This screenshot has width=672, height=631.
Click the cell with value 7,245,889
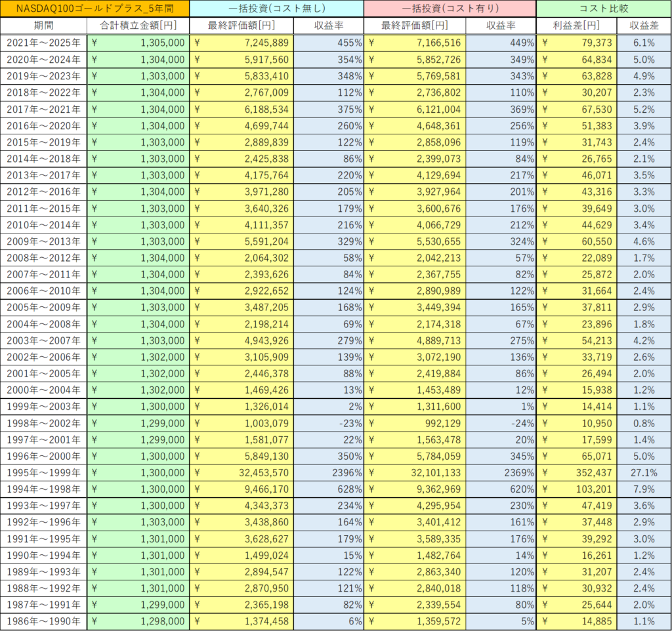[x=241, y=43]
